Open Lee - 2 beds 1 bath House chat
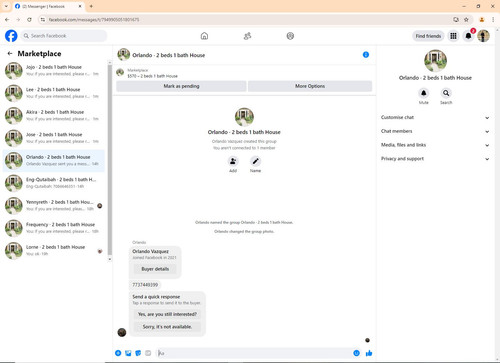 point(54,93)
